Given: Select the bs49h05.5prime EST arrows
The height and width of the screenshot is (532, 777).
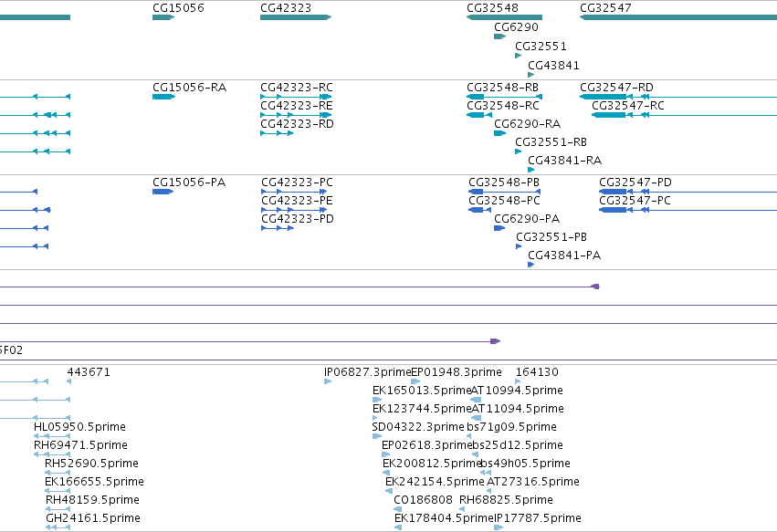Looking at the screenshot, I should click(x=486, y=473).
